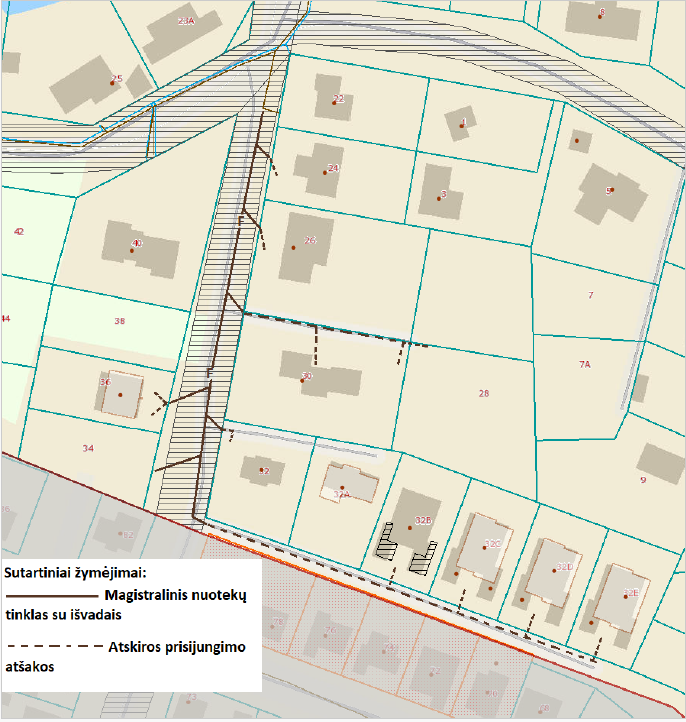Click the parcel labeled 28

484,394
